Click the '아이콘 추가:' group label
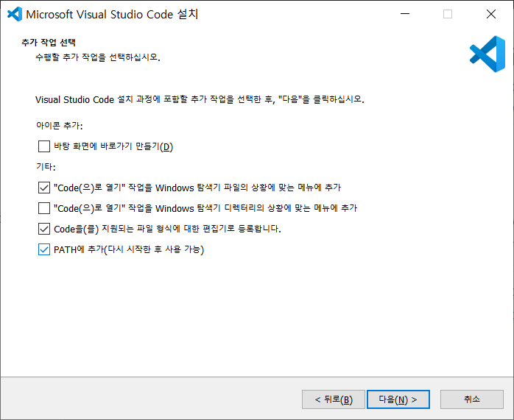The image size is (514, 420). pyautogui.click(x=60, y=126)
